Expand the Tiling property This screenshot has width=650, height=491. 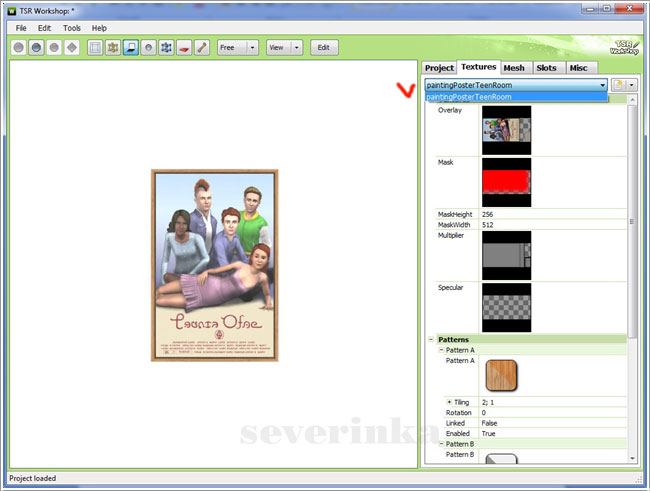point(450,402)
